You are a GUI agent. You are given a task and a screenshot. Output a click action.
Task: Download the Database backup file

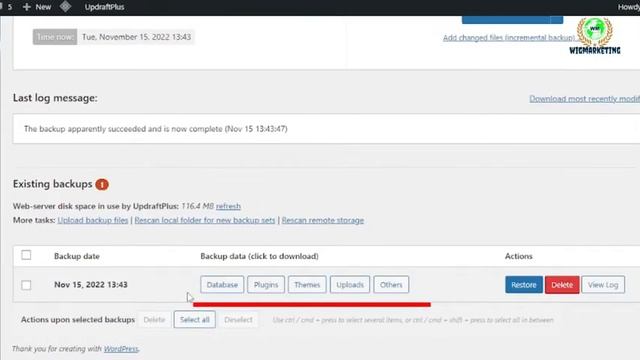pyautogui.click(x=222, y=284)
